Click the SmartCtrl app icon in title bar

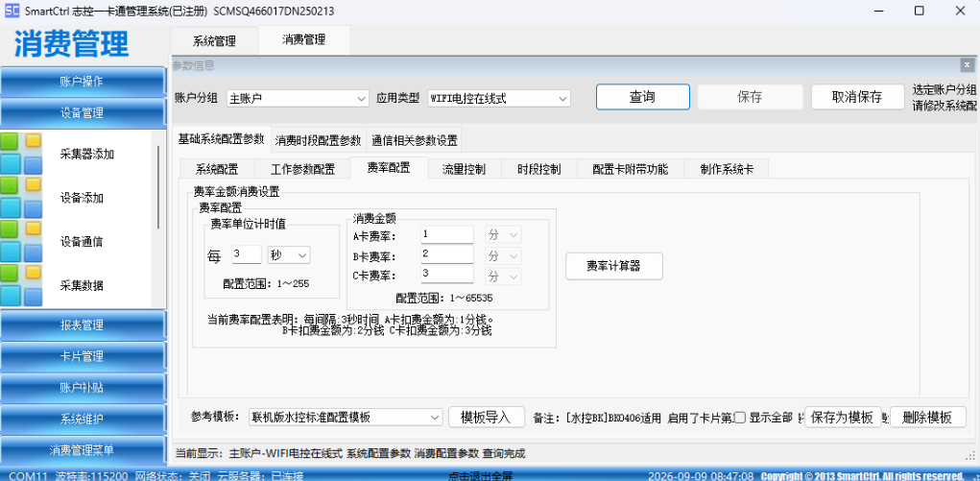point(12,11)
